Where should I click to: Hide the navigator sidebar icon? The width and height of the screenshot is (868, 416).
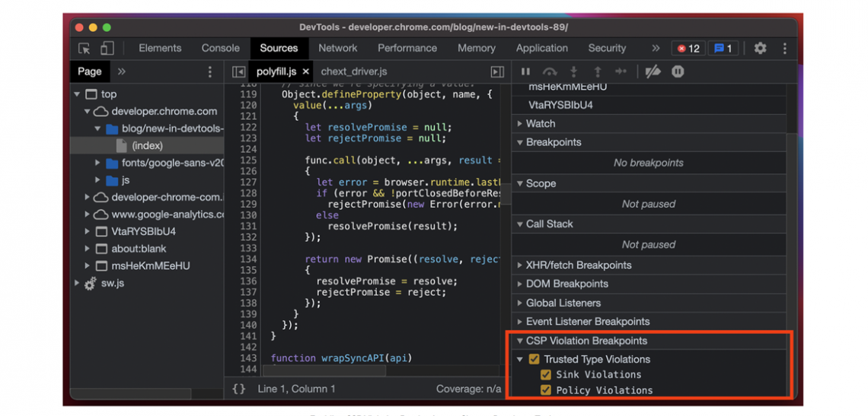(239, 71)
